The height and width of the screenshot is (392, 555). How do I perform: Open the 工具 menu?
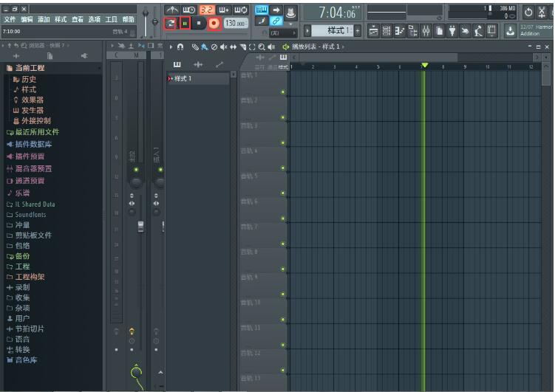111,19
